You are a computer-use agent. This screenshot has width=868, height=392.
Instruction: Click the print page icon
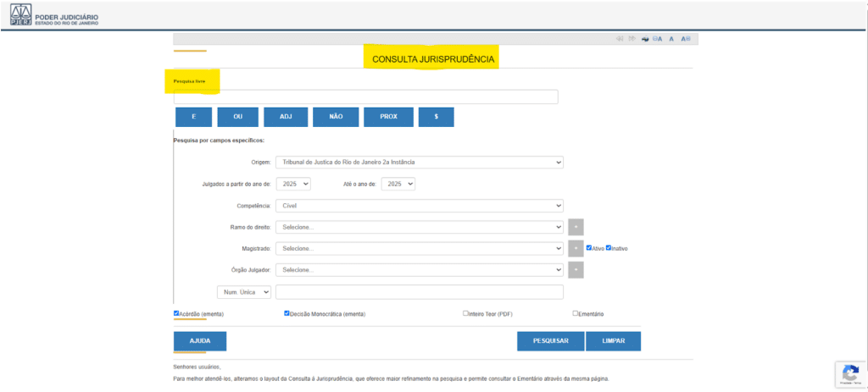pyautogui.click(x=645, y=39)
